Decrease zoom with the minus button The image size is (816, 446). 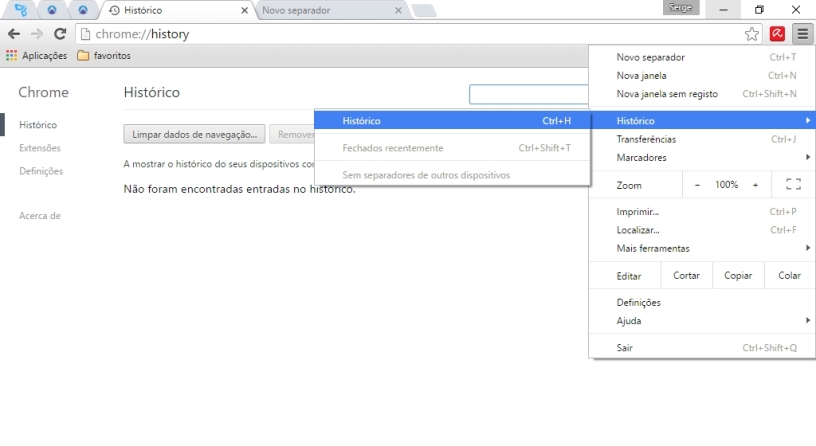697,185
